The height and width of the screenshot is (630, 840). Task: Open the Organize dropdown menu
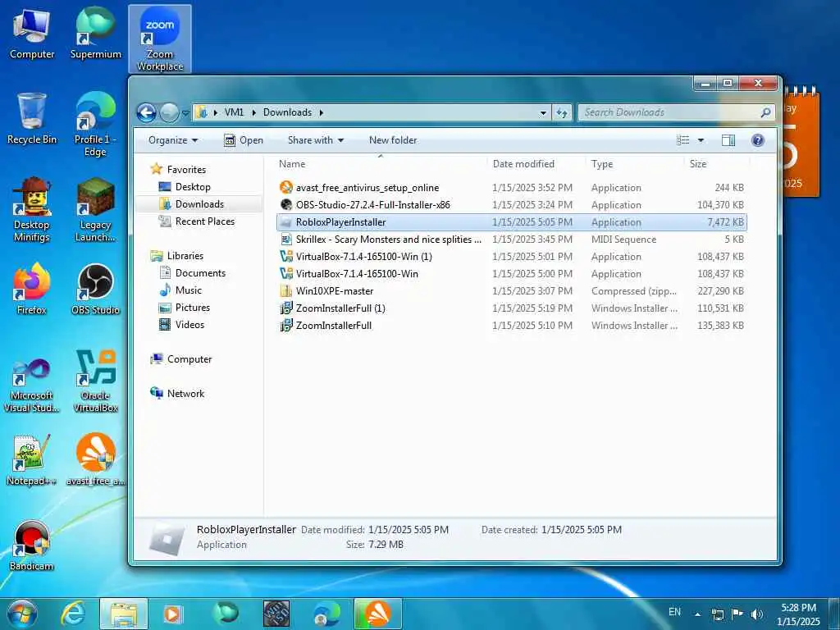(x=173, y=140)
